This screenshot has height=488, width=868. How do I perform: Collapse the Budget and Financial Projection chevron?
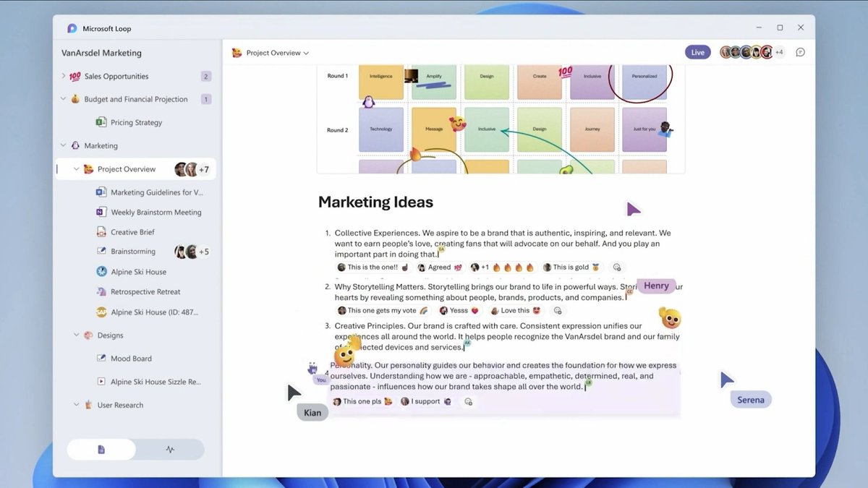63,99
